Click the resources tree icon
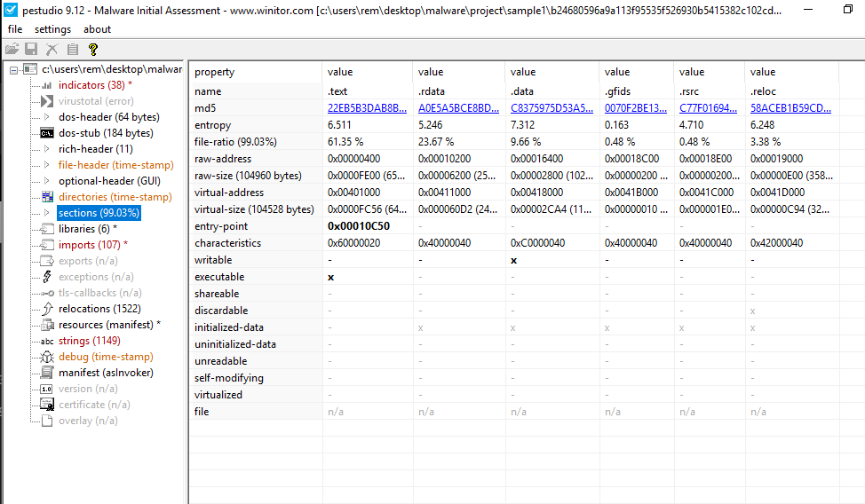Image resolution: width=865 pixels, height=504 pixels. (x=47, y=325)
